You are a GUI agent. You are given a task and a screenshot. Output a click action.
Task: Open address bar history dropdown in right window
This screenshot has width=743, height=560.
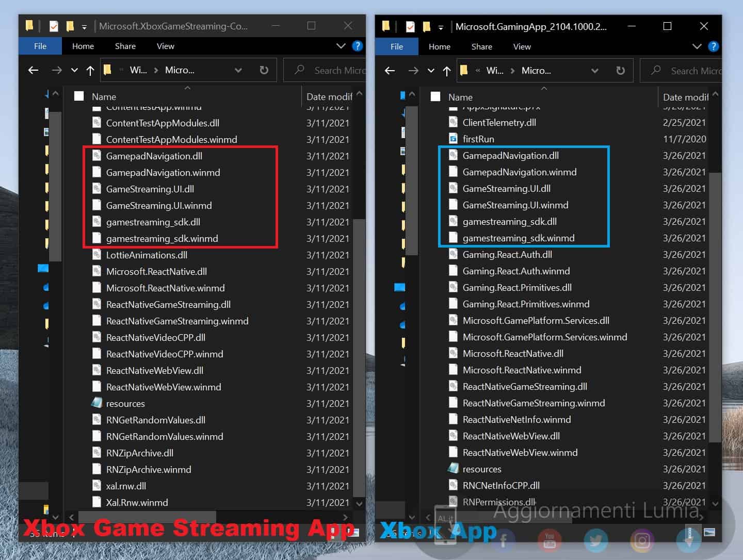pos(594,71)
